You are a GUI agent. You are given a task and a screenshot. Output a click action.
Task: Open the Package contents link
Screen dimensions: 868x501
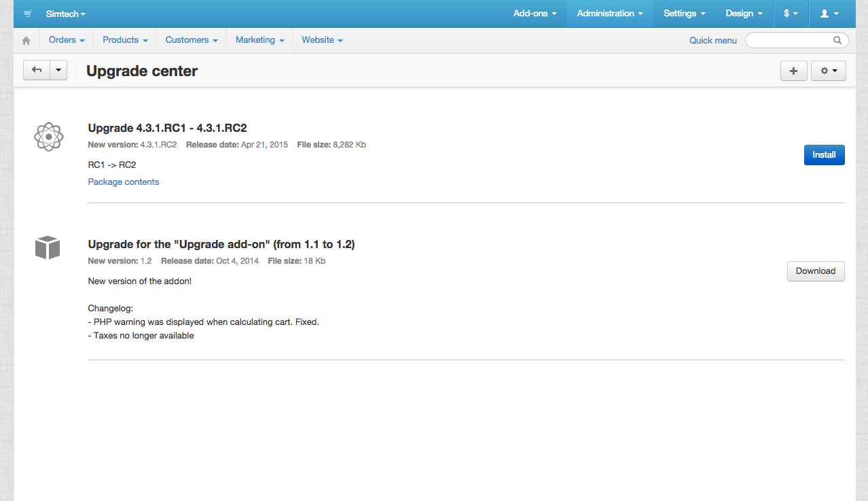pos(124,182)
